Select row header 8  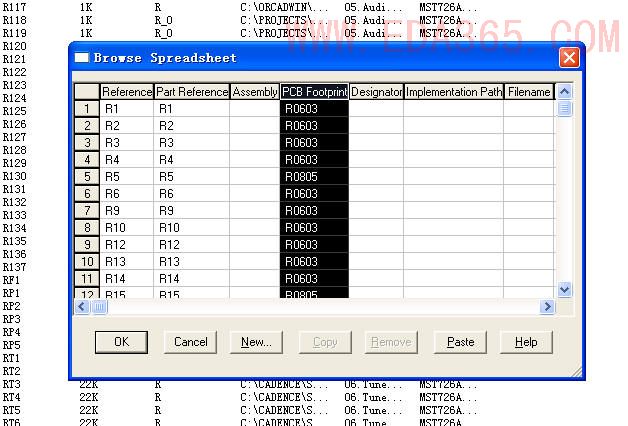coord(87,227)
